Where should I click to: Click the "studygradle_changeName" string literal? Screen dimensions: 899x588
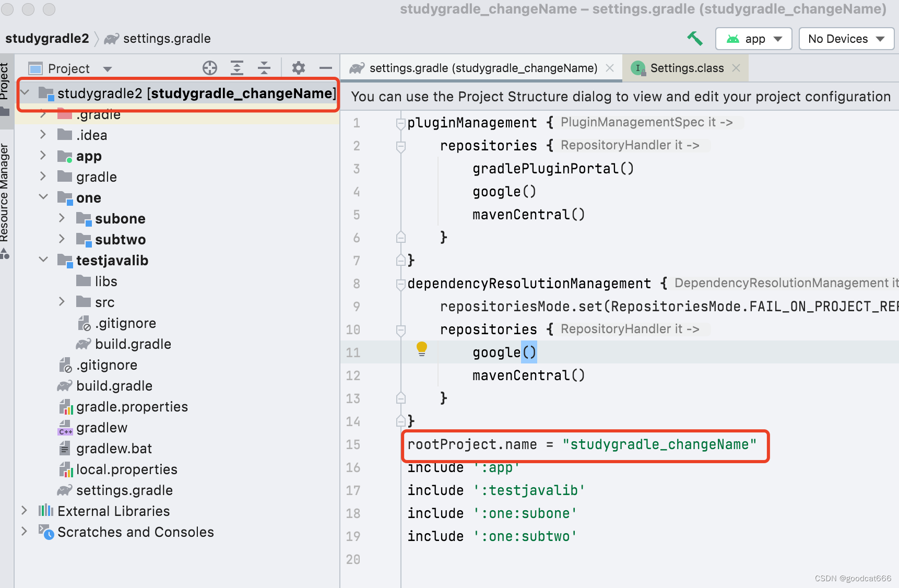coord(659,444)
